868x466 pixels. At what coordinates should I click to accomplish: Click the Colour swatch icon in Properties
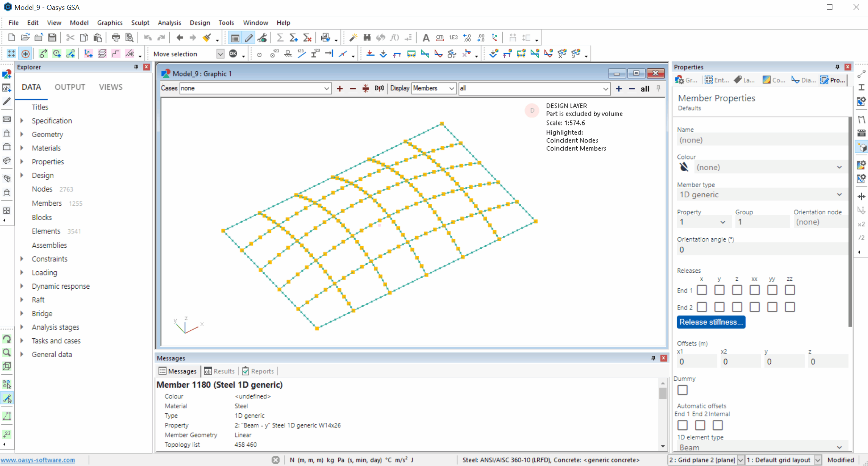[684, 167]
